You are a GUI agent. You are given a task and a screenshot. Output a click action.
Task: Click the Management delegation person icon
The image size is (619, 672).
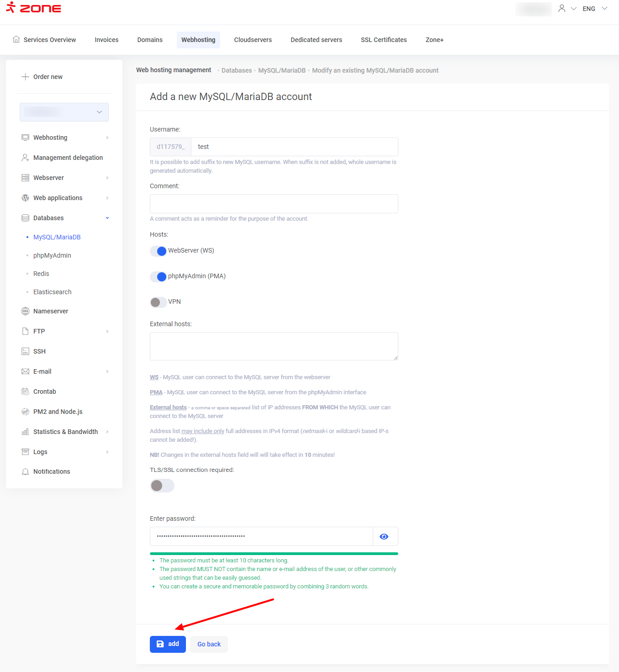click(x=25, y=158)
